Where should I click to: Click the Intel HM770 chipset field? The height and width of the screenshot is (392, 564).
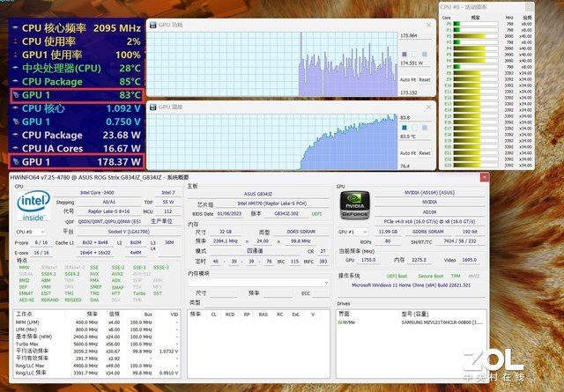272,203
